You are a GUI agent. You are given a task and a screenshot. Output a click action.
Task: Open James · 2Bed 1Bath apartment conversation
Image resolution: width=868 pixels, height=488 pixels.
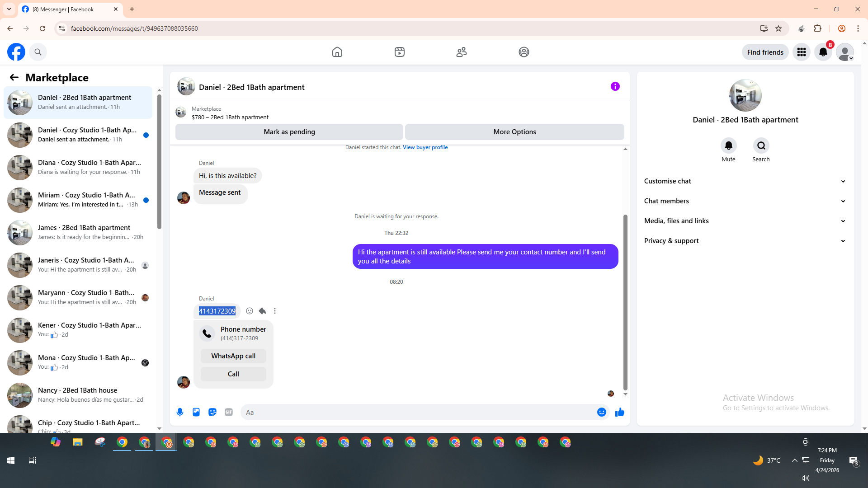[x=78, y=233]
